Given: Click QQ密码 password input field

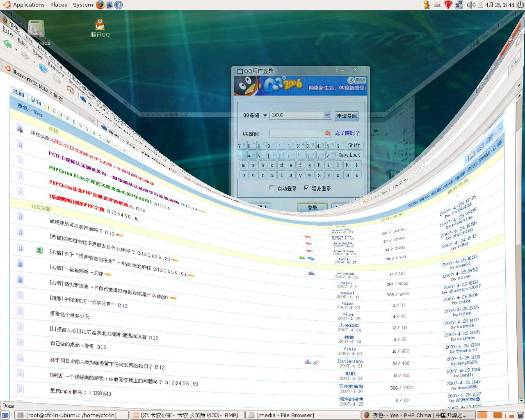Looking at the screenshot, I should pyautogui.click(x=300, y=133).
